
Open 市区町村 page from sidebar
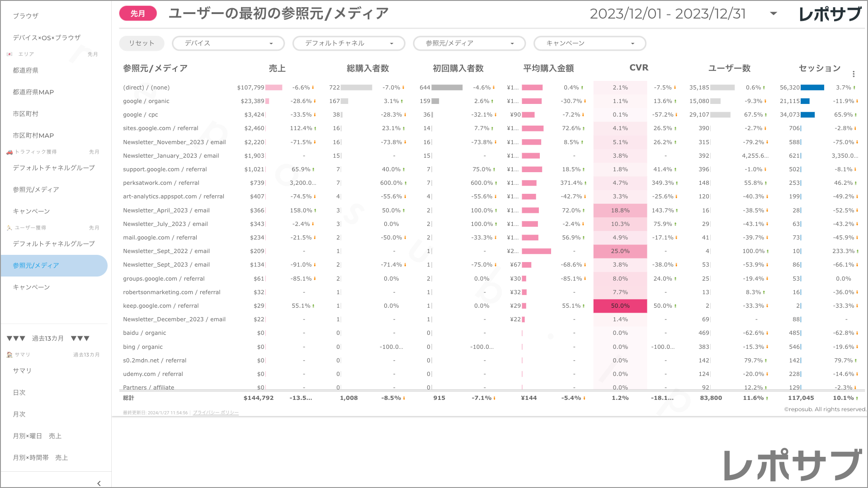pos(26,114)
